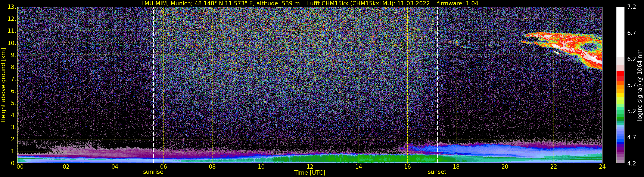Click the "6.2" colorbar tick label
The height and width of the screenshot is (177, 644).
[632, 59]
